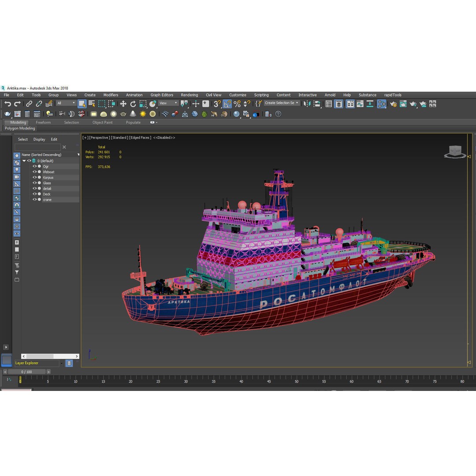
Task: Click the Redo arrow icon
Action: point(17,104)
